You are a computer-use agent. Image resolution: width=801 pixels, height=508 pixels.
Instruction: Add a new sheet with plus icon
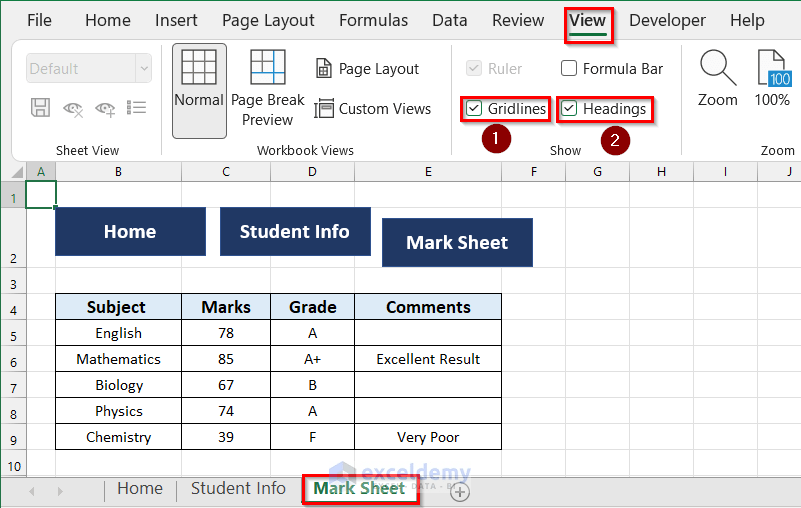(460, 492)
